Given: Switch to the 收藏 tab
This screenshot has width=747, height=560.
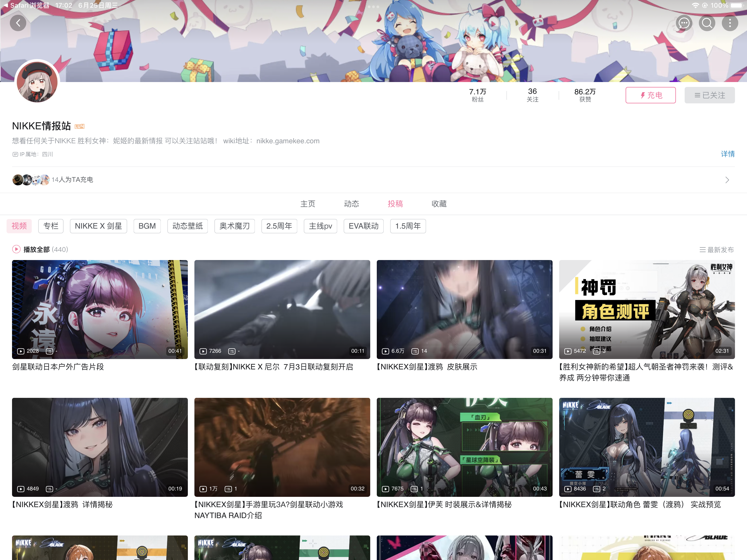Looking at the screenshot, I should pyautogui.click(x=439, y=204).
